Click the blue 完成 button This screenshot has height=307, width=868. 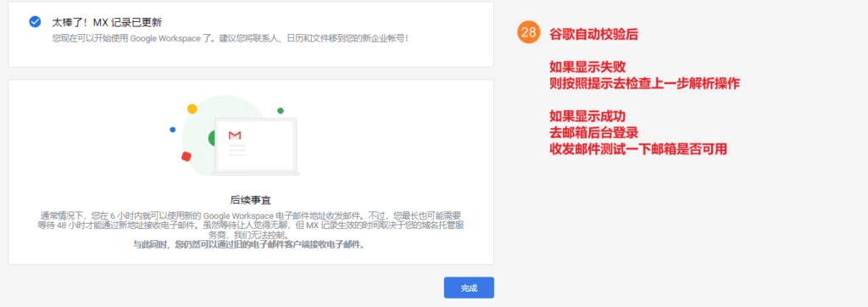pos(469,288)
